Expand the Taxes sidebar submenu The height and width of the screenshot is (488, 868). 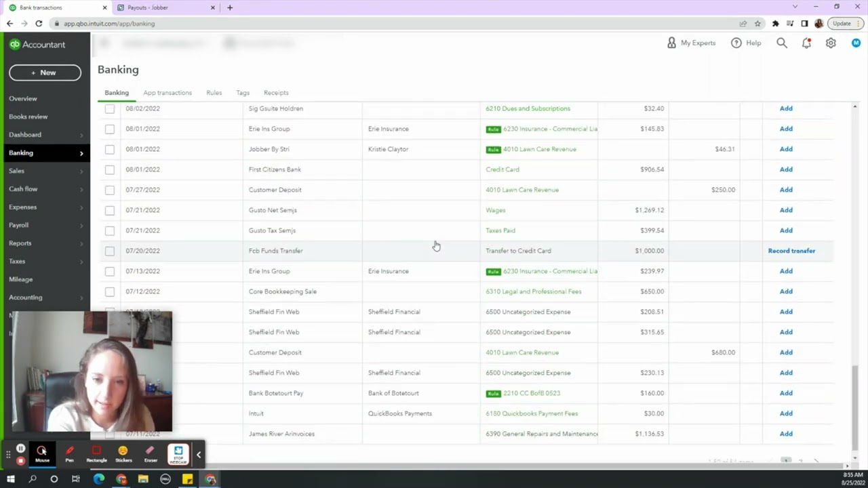[x=81, y=262]
